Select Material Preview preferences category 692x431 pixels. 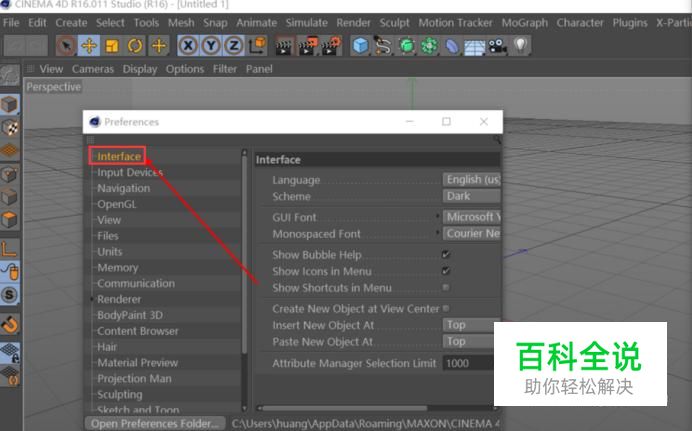click(x=137, y=363)
